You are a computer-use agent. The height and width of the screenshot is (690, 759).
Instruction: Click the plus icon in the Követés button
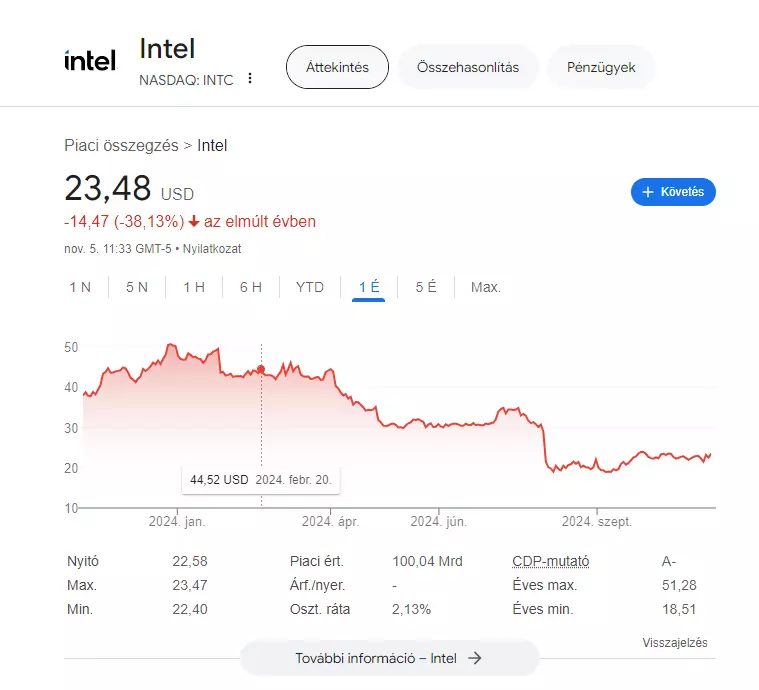tap(648, 192)
